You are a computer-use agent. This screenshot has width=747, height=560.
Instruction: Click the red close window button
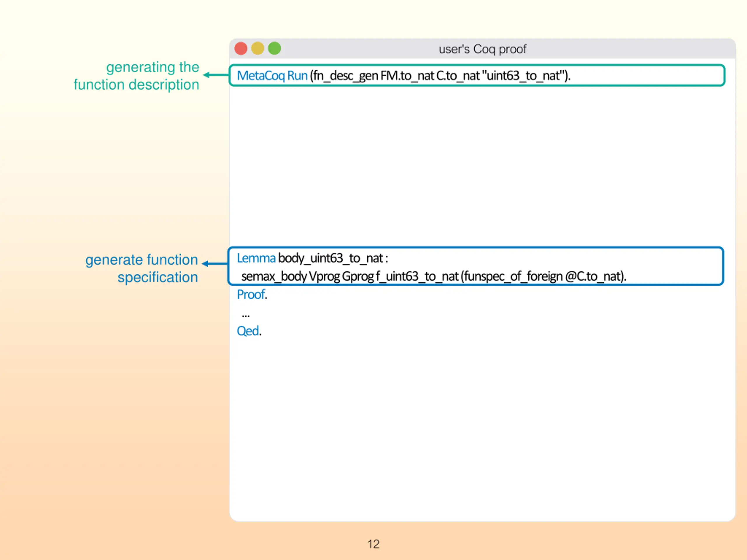241,48
